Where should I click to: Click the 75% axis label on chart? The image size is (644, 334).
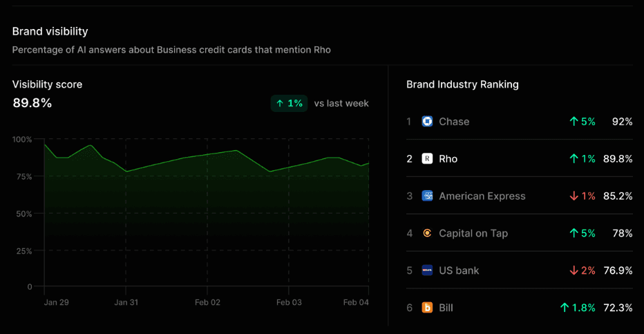tap(23, 176)
